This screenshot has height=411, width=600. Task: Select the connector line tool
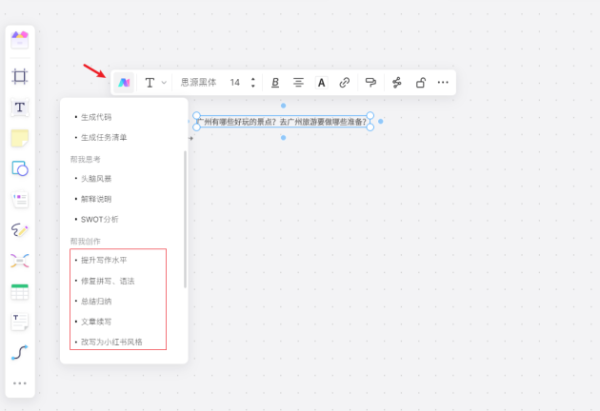[19, 352]
